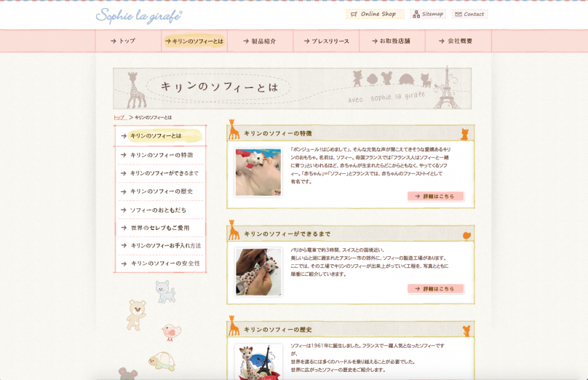Viewport: 588px width, 380px height.
Task: Click orange bear icon in 特徴 header
Action: pyautogui.click(x=464, y=134)
